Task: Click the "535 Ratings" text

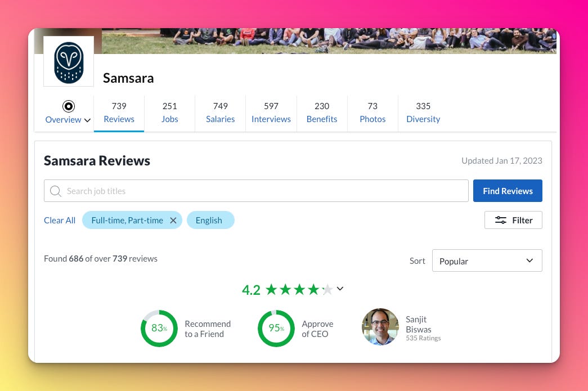Action: (423, 338)
